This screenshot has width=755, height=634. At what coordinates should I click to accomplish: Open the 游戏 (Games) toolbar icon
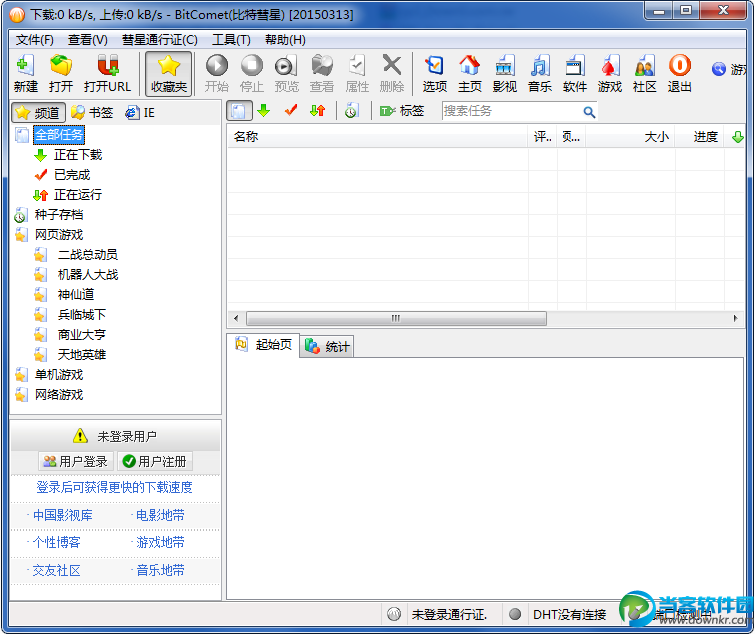pos(610,74)
